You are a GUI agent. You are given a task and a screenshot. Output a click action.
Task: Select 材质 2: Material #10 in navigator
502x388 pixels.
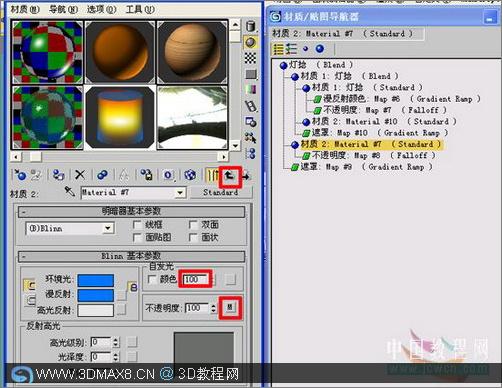pyautogui.click(x=379, y=121)
